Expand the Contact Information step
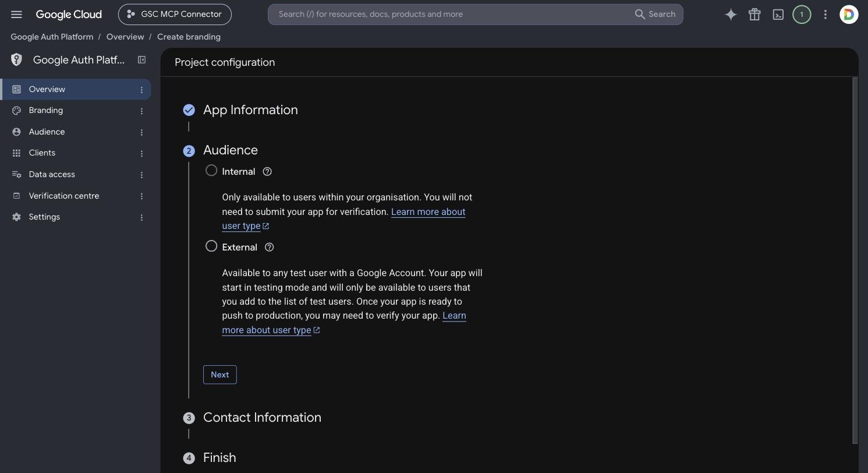 tap(262, 417)
